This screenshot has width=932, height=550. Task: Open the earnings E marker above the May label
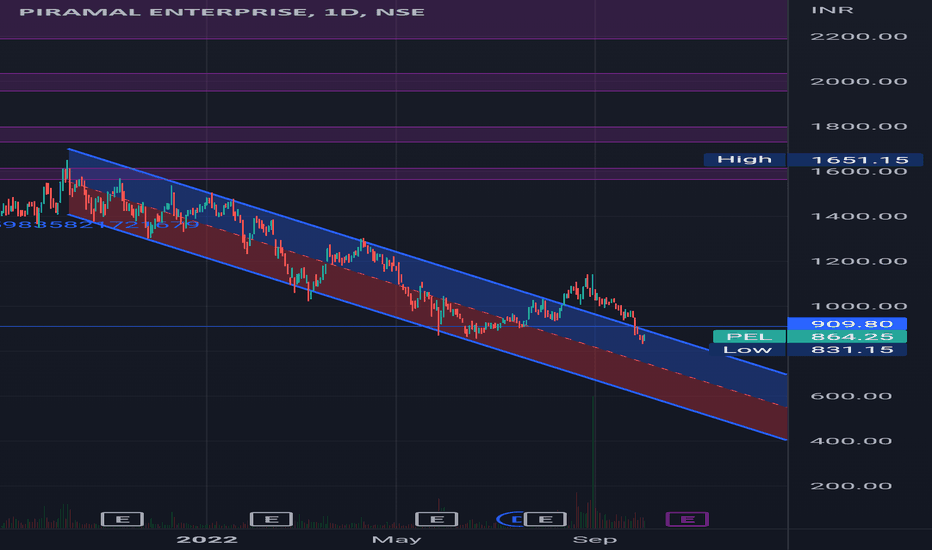(x=436, y=519)
